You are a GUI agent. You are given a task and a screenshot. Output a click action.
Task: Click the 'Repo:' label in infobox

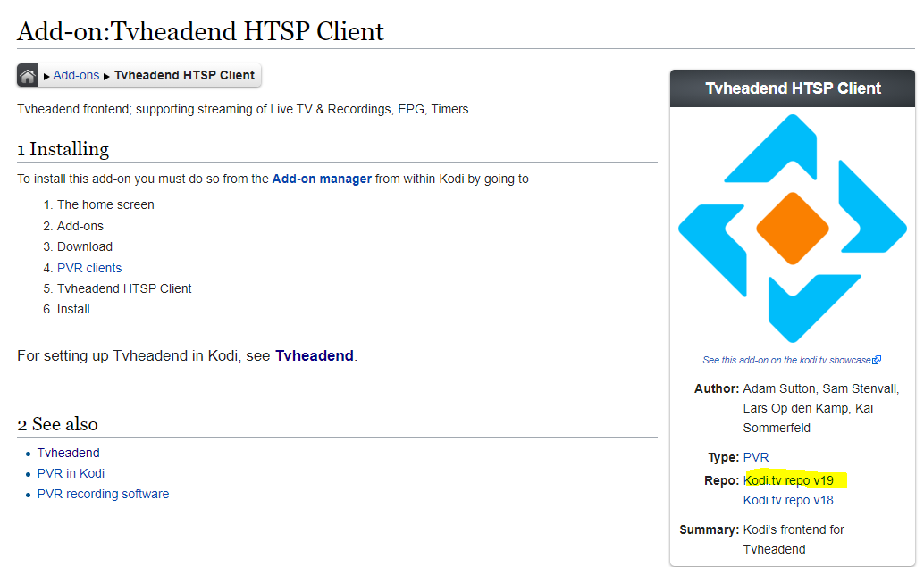click(721, 480)
